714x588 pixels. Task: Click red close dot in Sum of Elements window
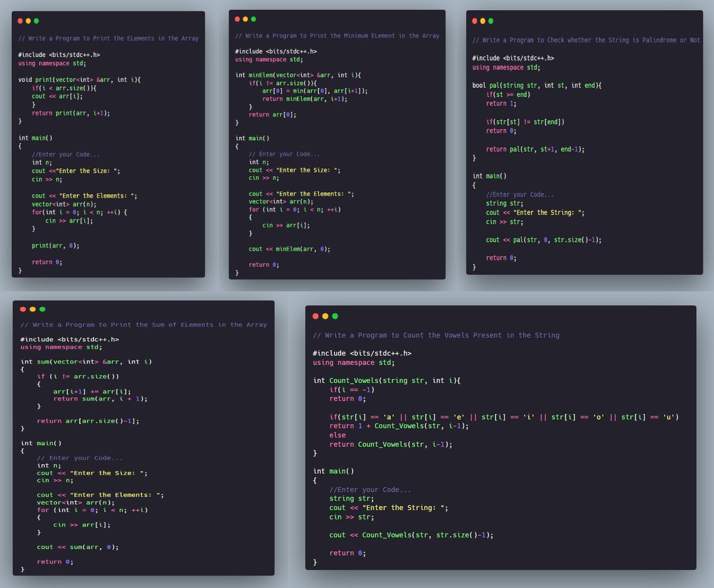click(23, 309)
